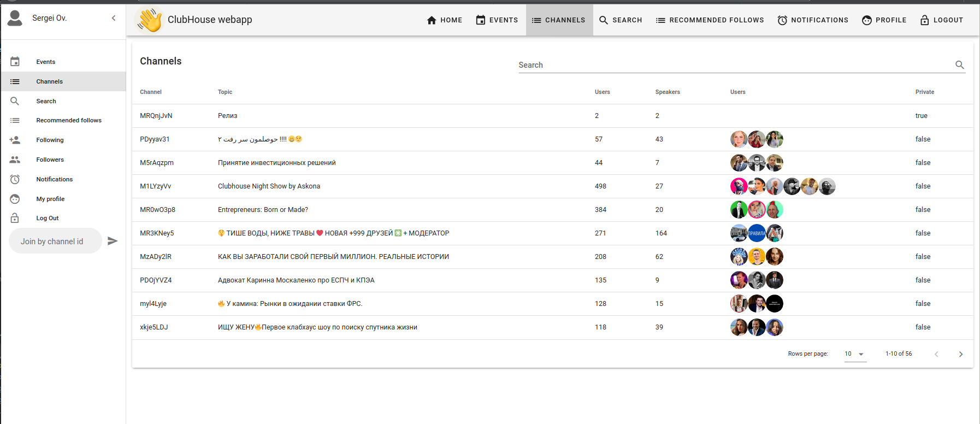Screen dimensions: 980x424
Task: Click the magnifier icon beside SEARCH in navbar
Action: [x=604, y=20]
